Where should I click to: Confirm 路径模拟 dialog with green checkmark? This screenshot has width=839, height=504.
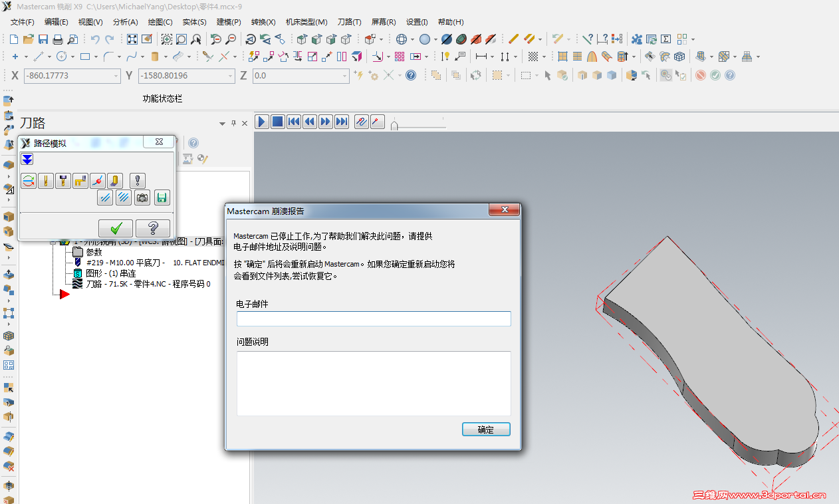coord(116,228)
